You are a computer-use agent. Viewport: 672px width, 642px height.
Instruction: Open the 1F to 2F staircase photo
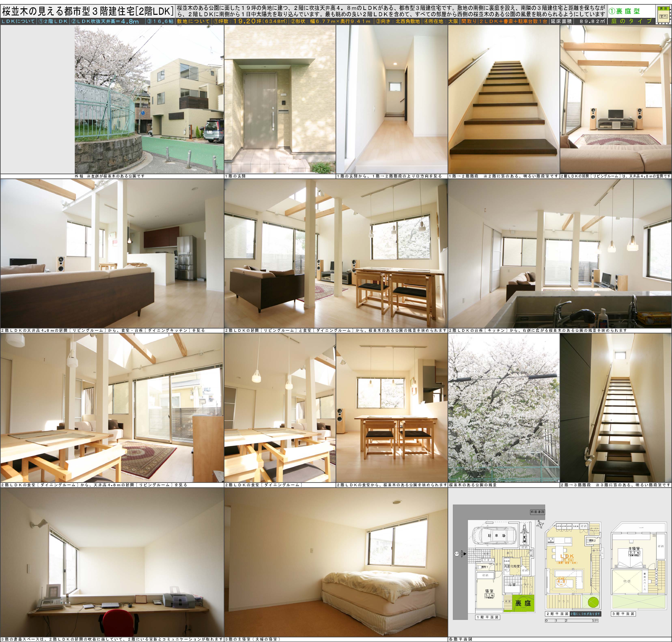coord(503,99)
